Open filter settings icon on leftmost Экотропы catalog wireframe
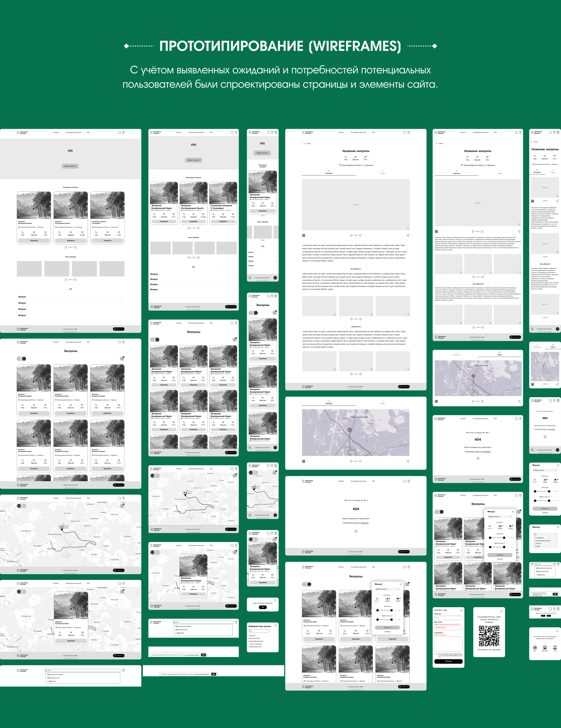This screenshot has width=561, height=728. pyautogui.click(x=122, y=359)
